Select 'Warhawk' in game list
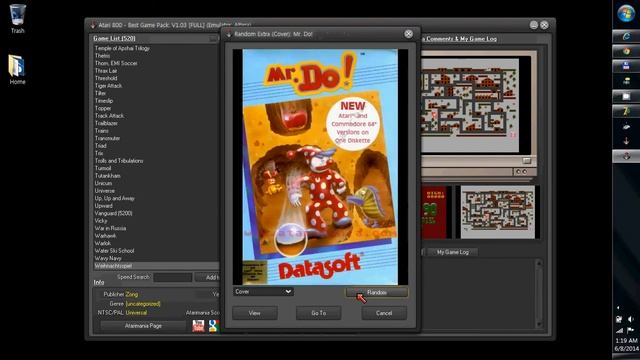The width and height of the screenshot is (640, 360). (x=105, y=236)
